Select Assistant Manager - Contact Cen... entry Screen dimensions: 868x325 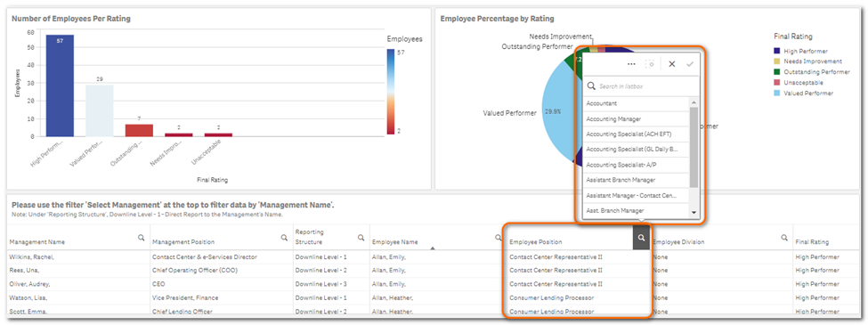point(636,195)
